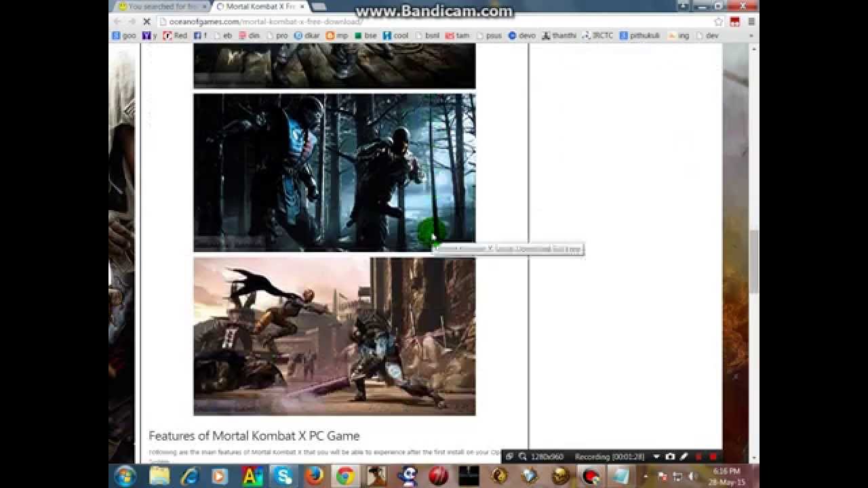Viewport: 868px width, 488px height.
Task: Click the page vertical scrollbar thumb
Action: tap(754, 262)
